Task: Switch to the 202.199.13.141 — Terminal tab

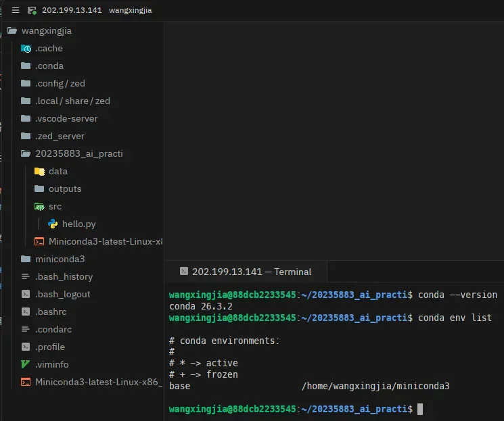Action: (x=246, y=272)
